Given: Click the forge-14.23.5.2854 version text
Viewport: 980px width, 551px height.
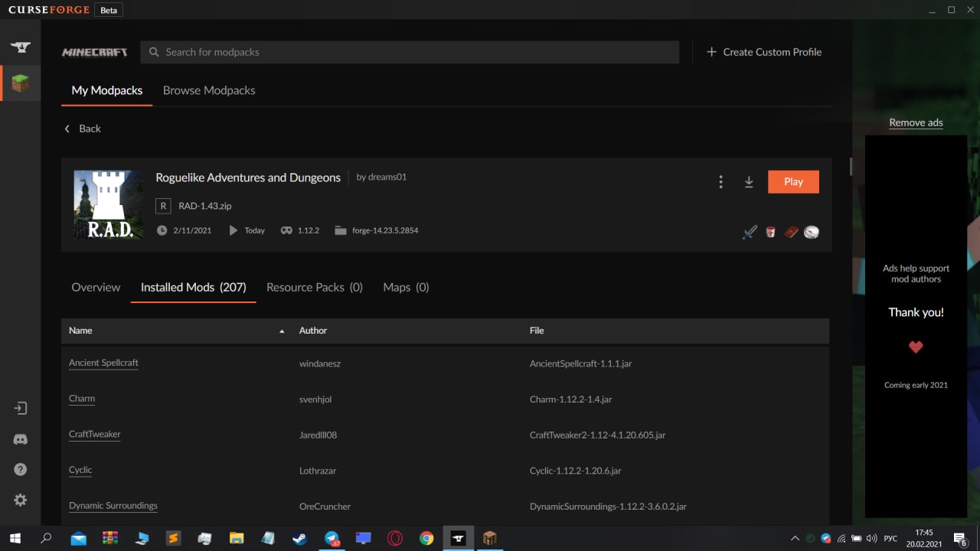Looking at the screenshot, I should coord(385,230).
